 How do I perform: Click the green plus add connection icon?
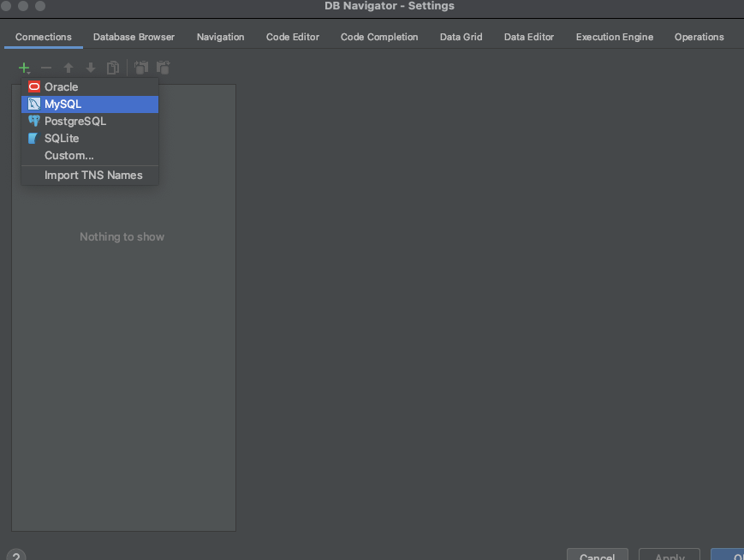[x=24, y=68]
